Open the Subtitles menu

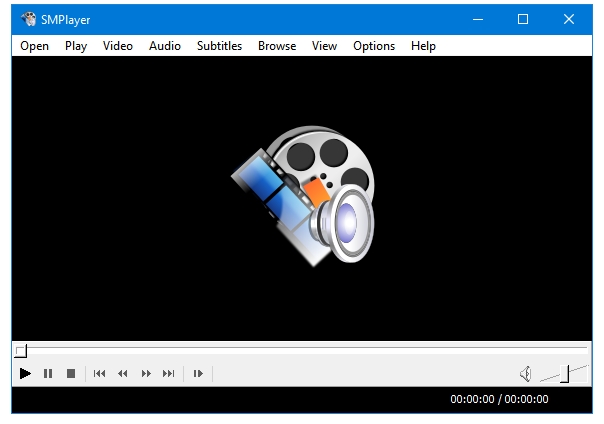point(219,46)
